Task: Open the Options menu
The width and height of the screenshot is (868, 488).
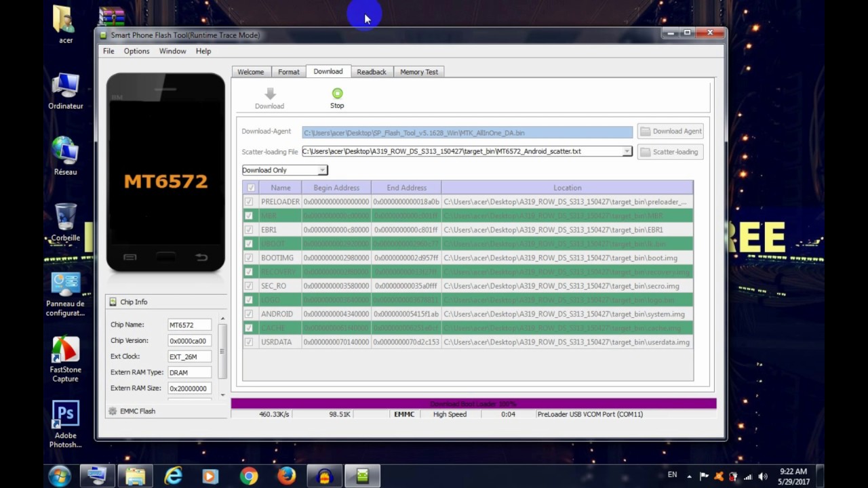Action: coord(136,52)
